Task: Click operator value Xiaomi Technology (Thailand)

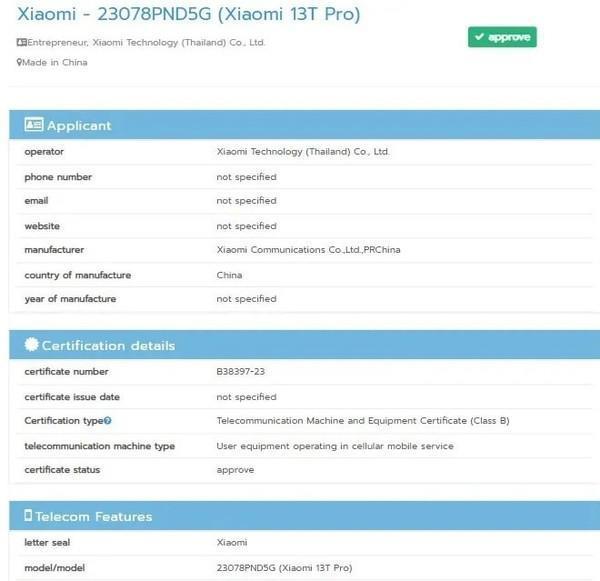Action: click(303, 152)
